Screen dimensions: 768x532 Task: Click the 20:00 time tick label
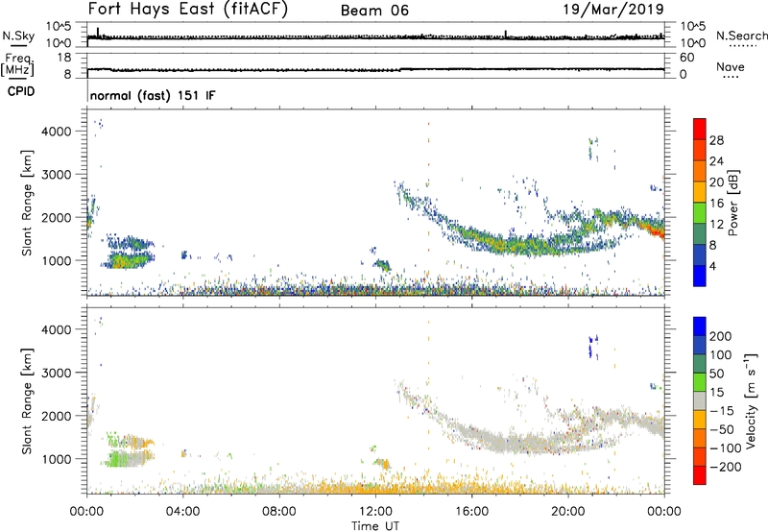point(568,512)
